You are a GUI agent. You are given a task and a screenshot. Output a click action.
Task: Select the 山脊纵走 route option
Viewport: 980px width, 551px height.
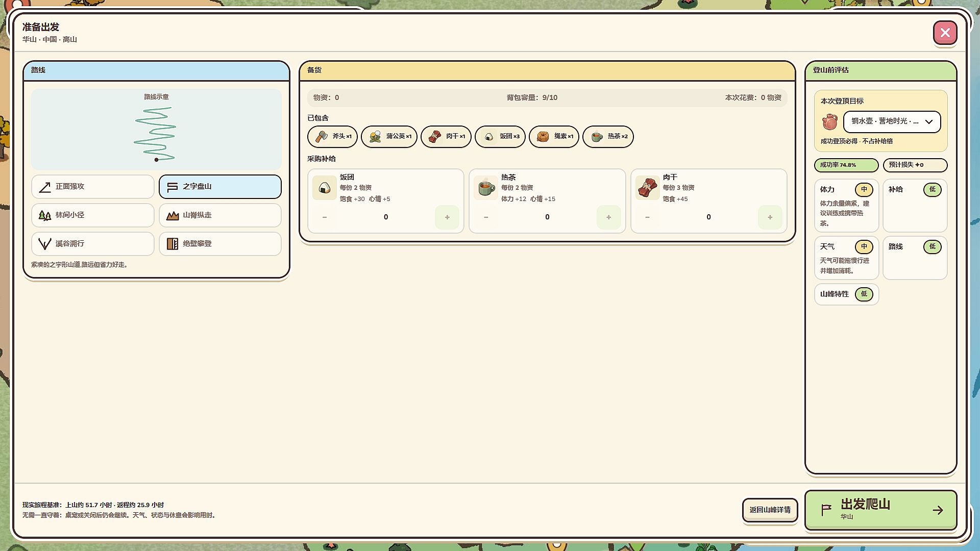[x=220, y=215]
